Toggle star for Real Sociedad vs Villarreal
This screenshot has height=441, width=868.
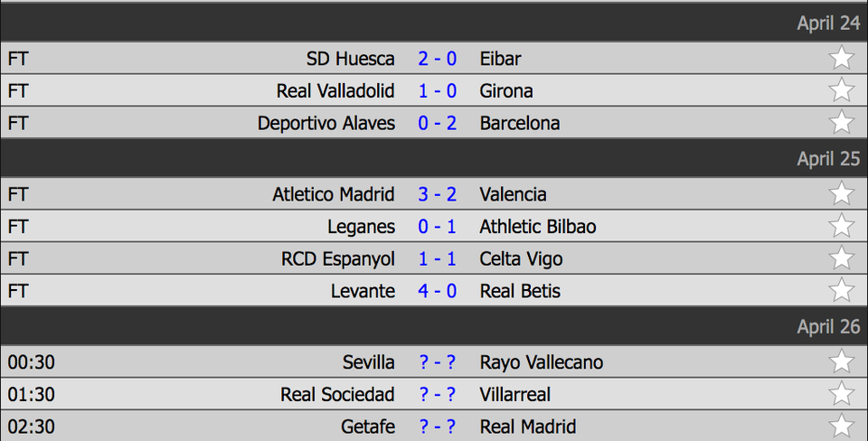tap(841, 394)
